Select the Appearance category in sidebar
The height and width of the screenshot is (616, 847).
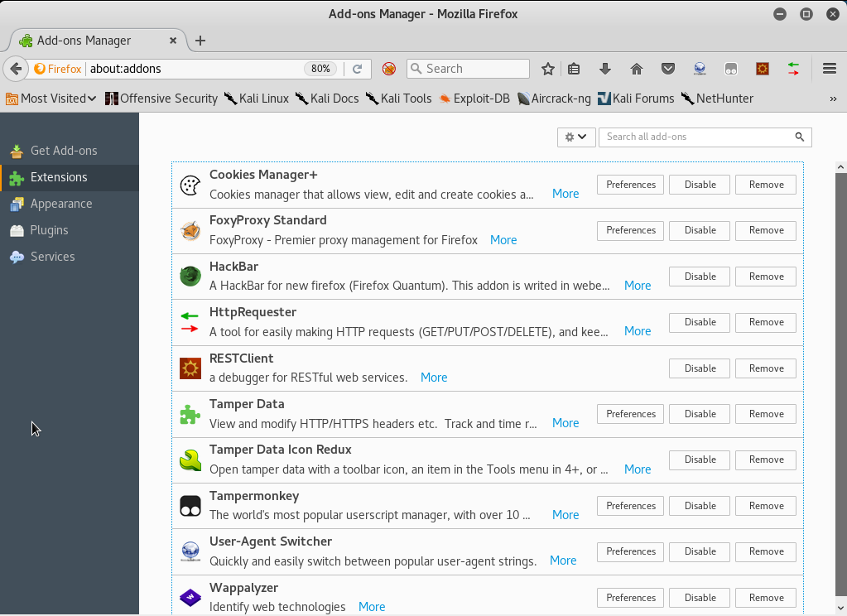pyautogui.click(x=60, y=204)
